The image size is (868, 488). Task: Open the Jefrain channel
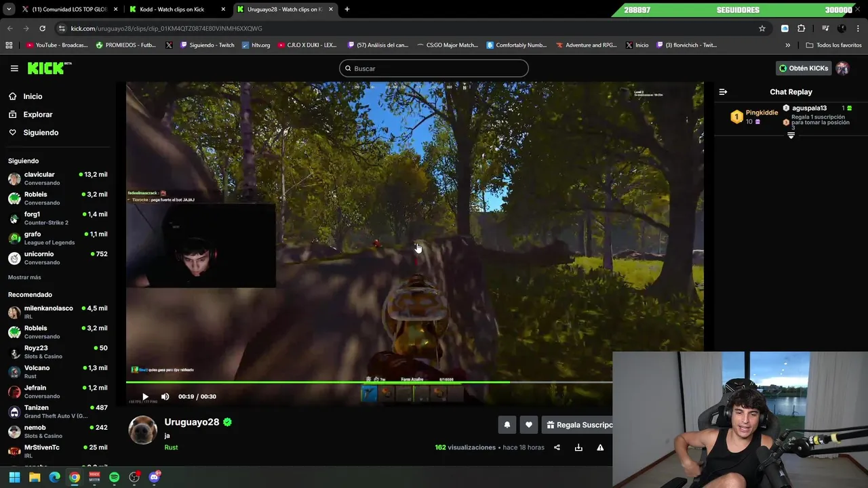coord(58,392)
